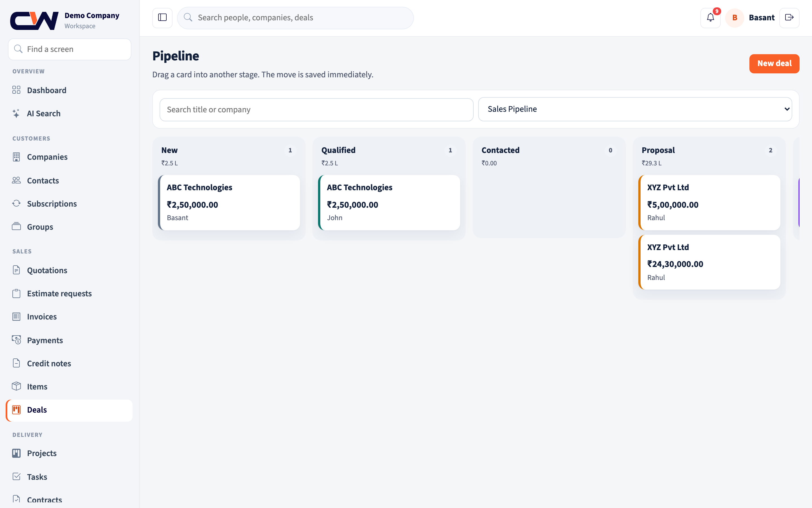
Task: Open the notifications bell
Action: [x=710, y=17]
